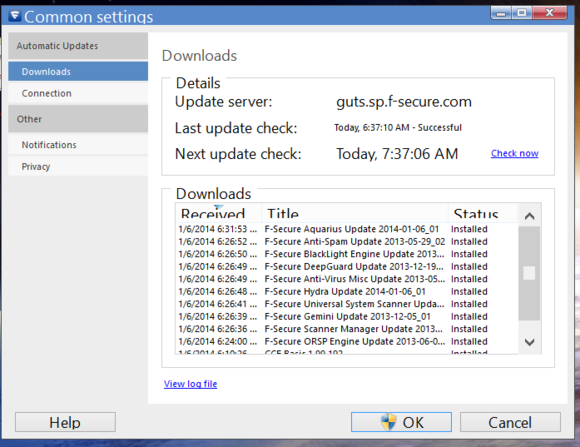Click the downloads list scroll down arrow
580x447 pixels.
(529, 342)
